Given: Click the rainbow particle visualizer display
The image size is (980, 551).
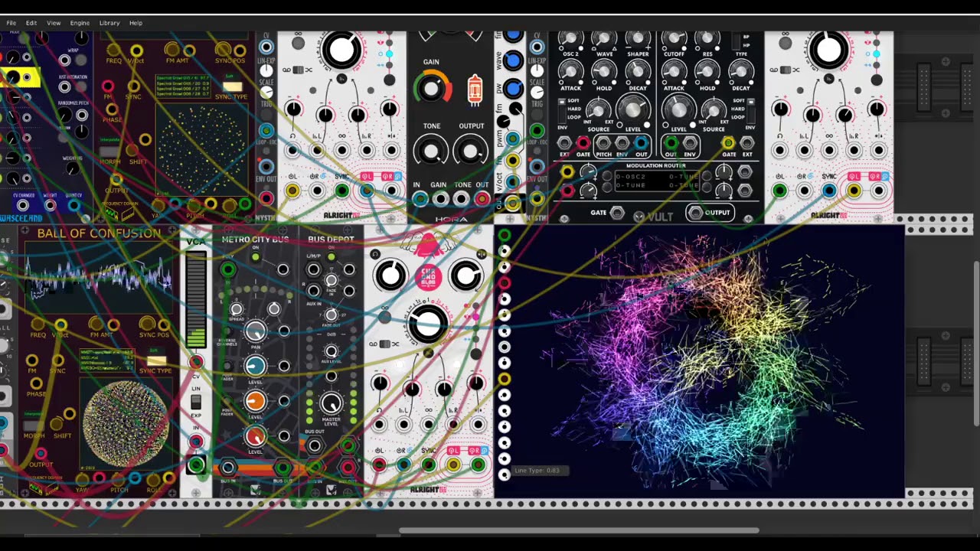Looking at the screenshot, I should (x=700, y=361).
